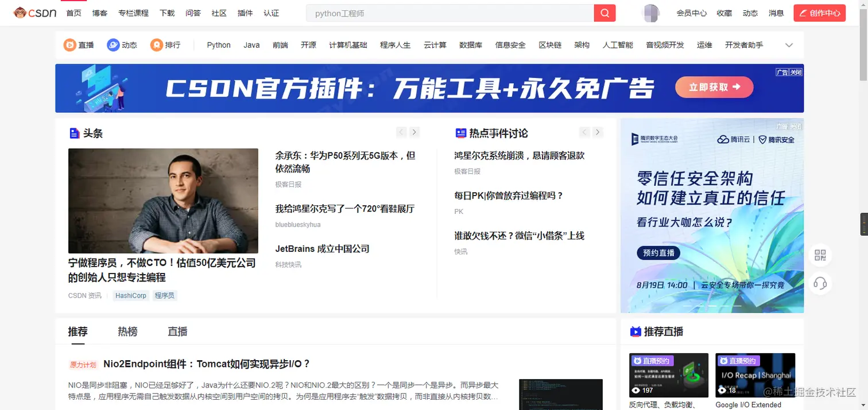Click the floating QR code icon
This screenshot has width=868, height=410.
[x=820, y=255]
